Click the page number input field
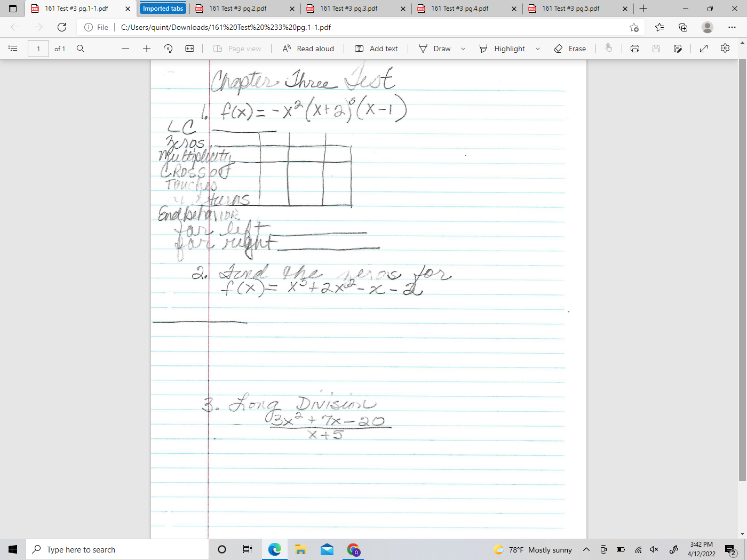The image size is (747, 560). click(38, 48)
